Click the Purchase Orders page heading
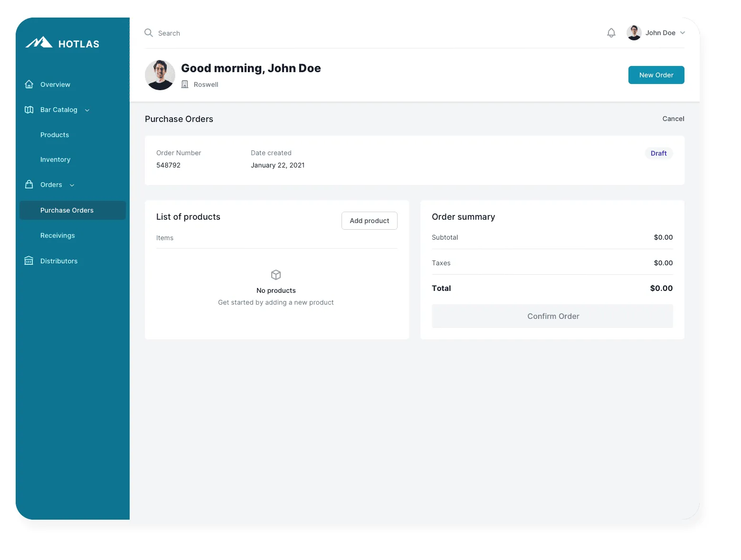Screen dimensions: 741x560 (179, 119)
